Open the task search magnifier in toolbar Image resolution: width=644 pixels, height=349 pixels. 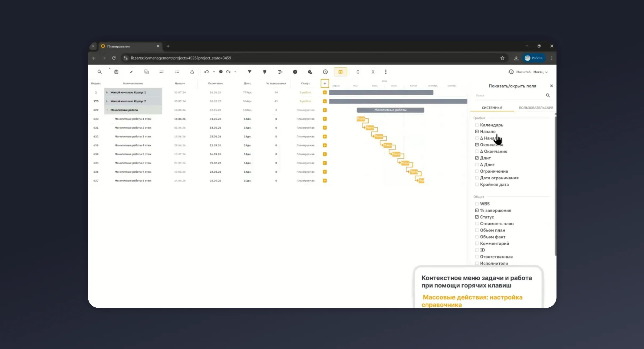click(x=100, y=72)
